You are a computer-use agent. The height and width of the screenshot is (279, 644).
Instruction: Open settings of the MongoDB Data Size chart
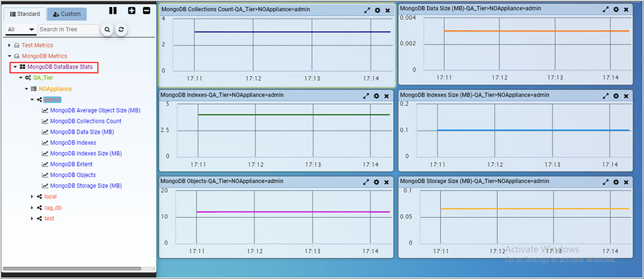click(616, 10)
